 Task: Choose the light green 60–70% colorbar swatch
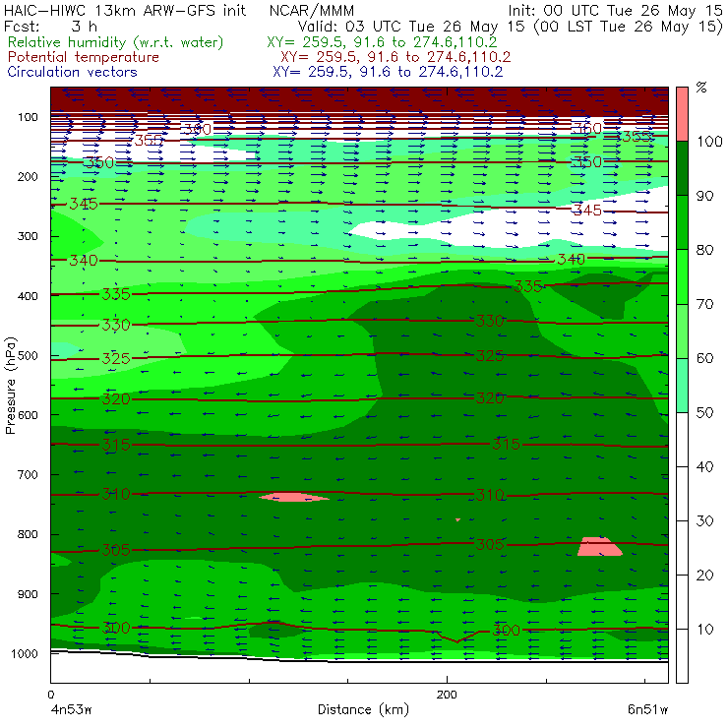point(682,331)
